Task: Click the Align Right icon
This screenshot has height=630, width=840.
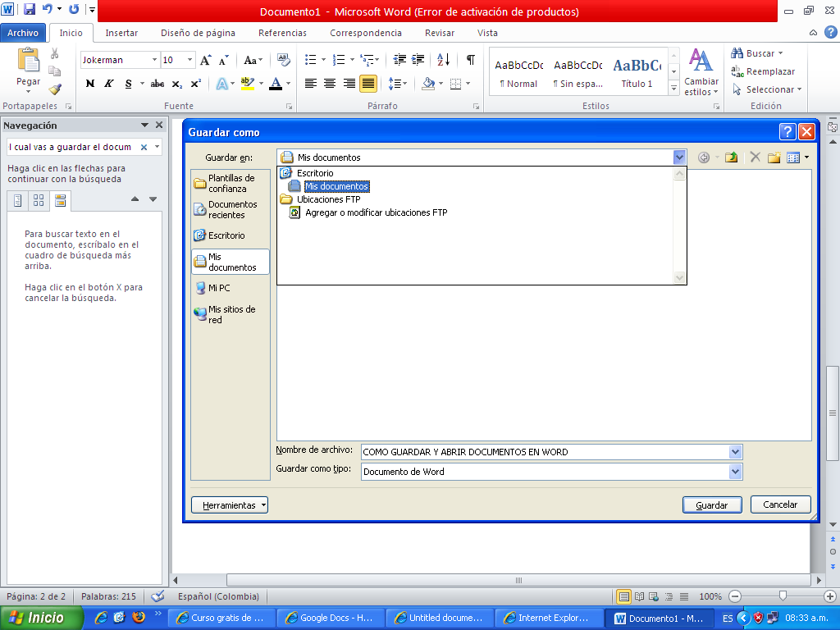Action: click(x=349, y=84)
